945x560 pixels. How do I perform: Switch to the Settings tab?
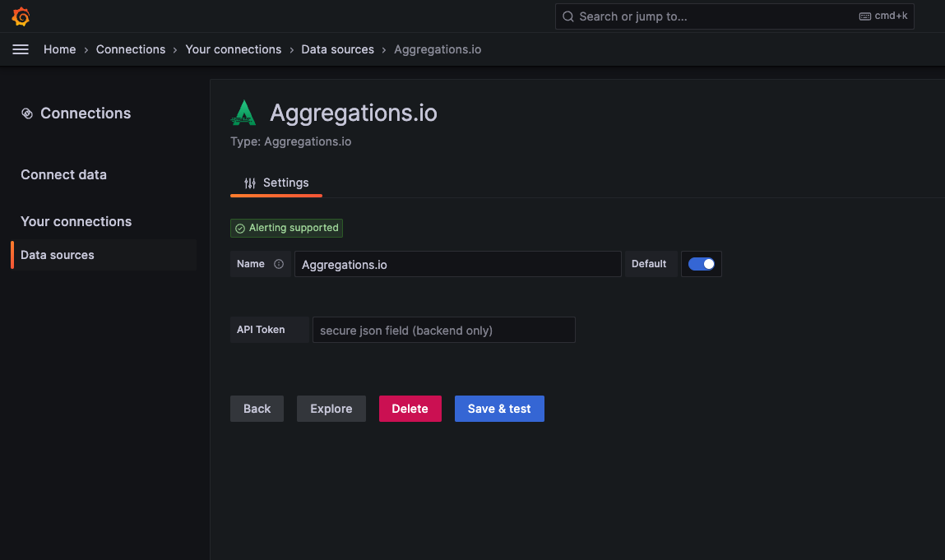(x=285, y=183)
